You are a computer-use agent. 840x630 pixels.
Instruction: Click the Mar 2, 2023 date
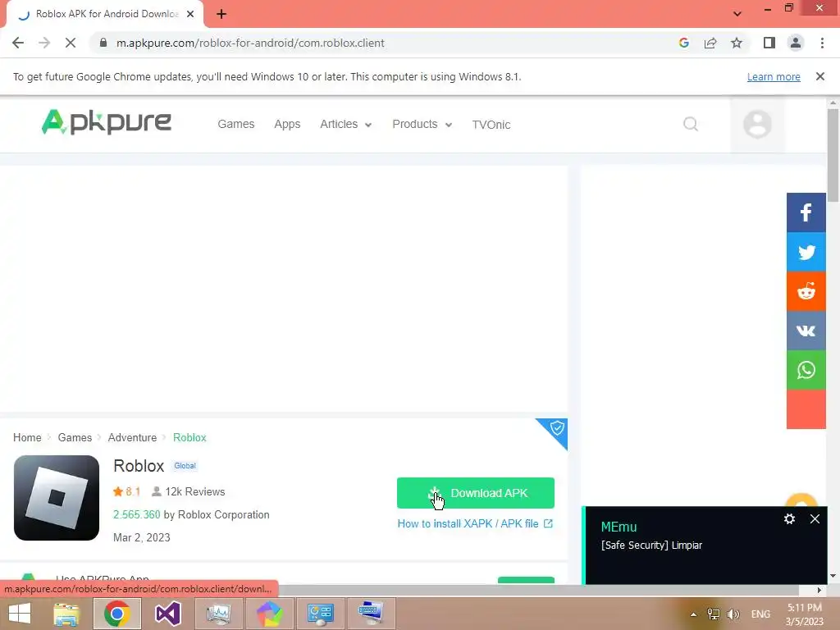click(141, 537)
